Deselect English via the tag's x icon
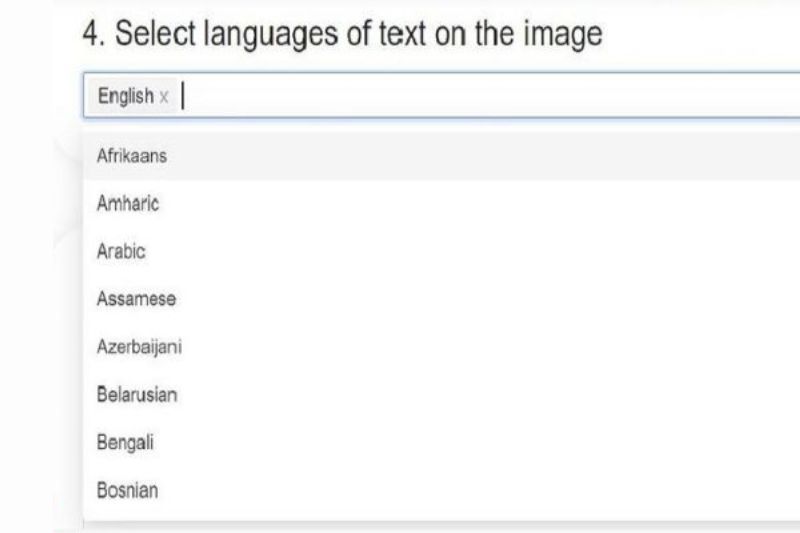Image resolution: width=800 pixels, height=533 pixels. (x=164, y=97)
